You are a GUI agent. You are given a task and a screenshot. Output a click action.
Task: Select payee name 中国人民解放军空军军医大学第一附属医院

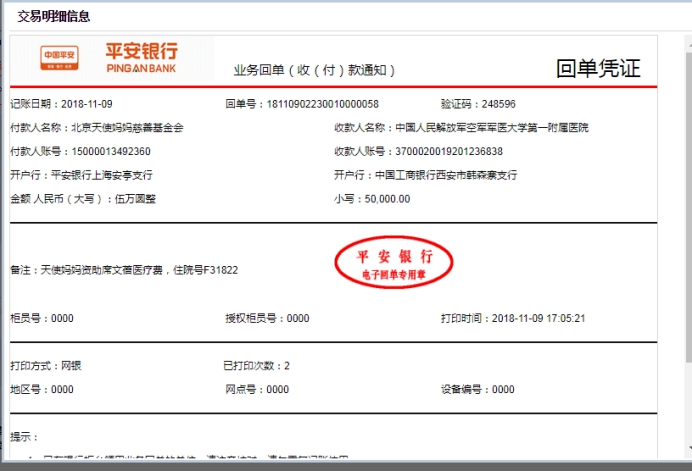coord(492,128)
